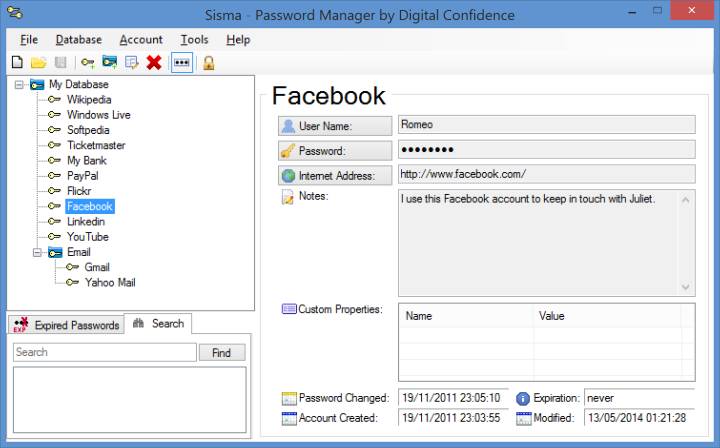Click the Edit account toolbar icon
The image size is (720, 448).
(x=132, y=63)
